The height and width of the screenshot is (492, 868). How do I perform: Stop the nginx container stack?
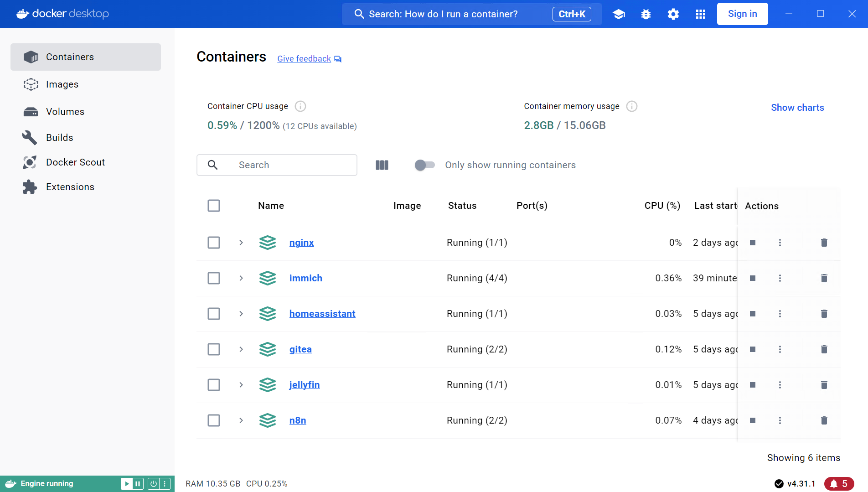[753, 243]
